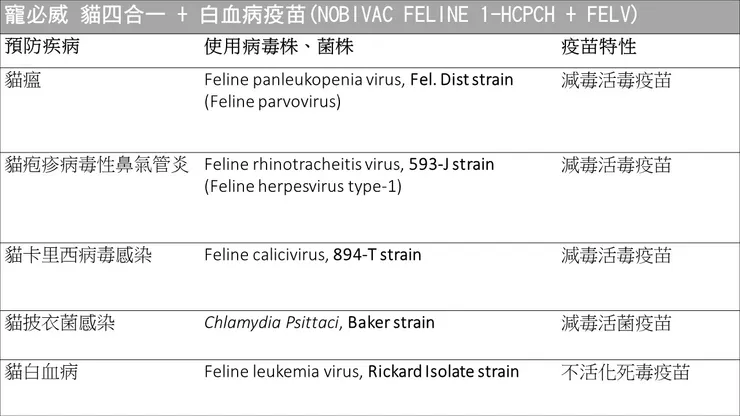Click the 不活化死毒疫苗 vaccine type cell
The image size is (740, 416).
coord(625,372)
